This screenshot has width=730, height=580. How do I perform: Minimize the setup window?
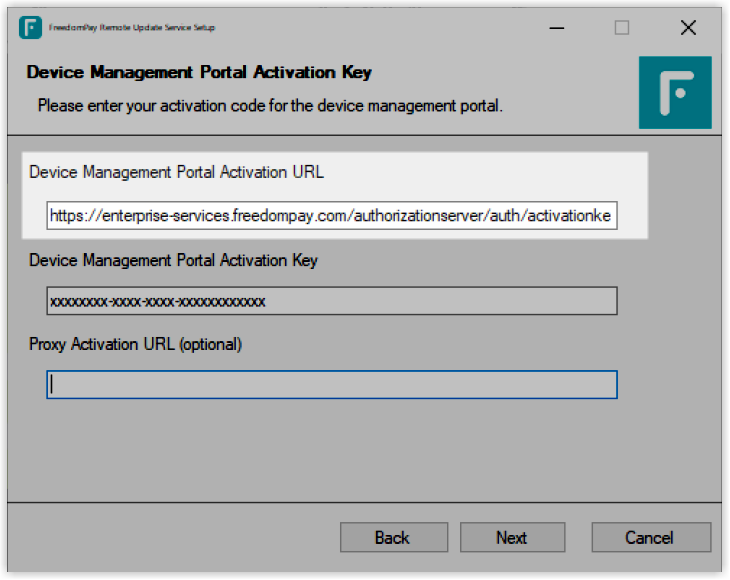556,28
